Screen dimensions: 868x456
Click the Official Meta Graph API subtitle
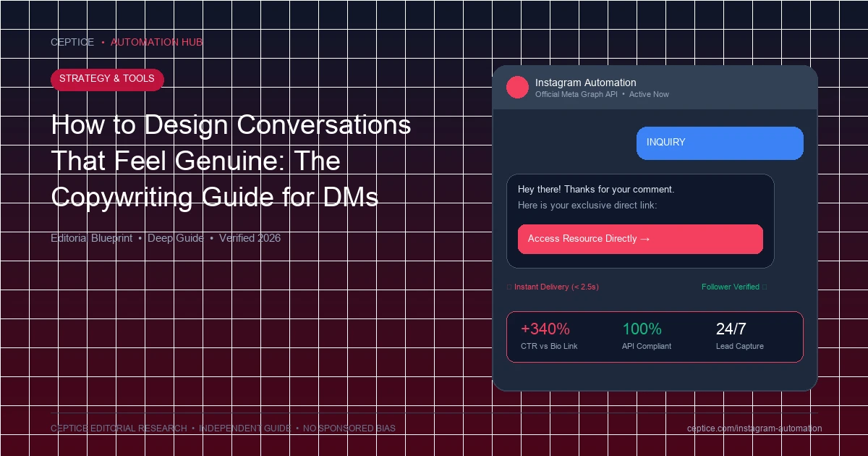[576, 95]
